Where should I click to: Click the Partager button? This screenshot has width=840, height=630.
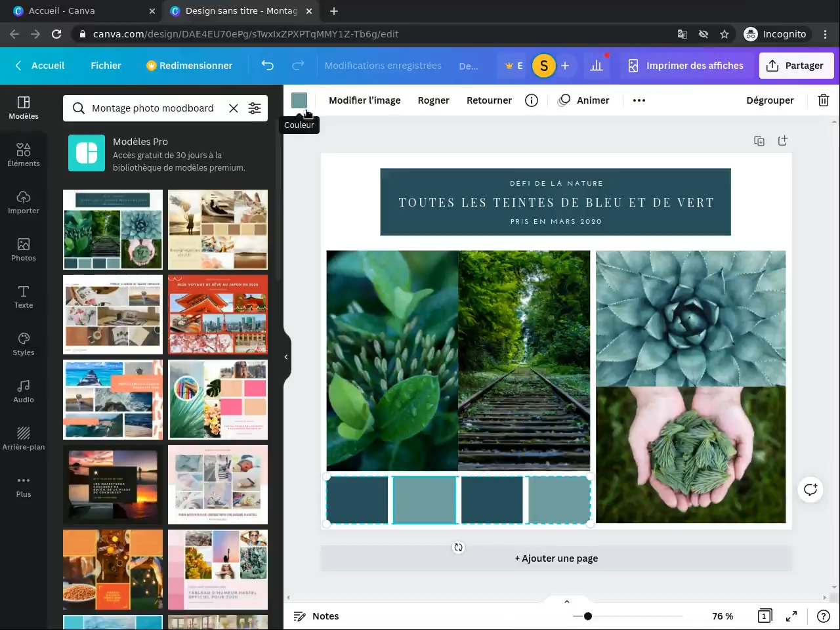pos(795,66)
